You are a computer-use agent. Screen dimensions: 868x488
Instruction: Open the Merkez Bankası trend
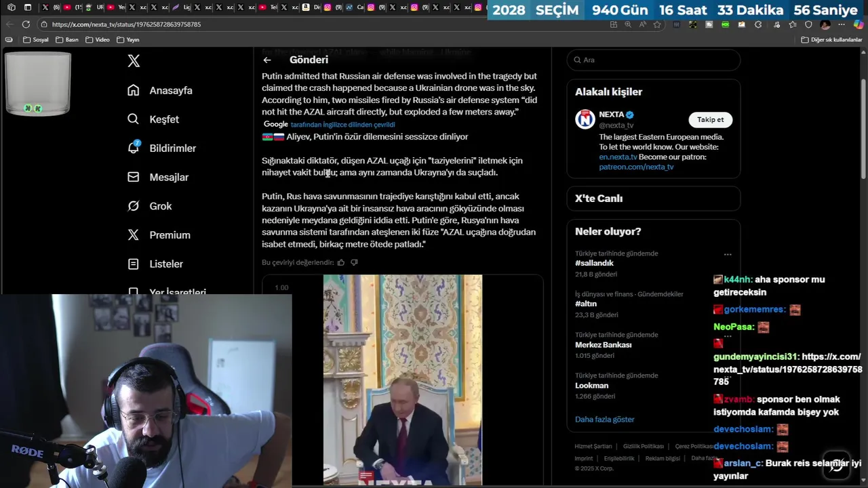603,344
